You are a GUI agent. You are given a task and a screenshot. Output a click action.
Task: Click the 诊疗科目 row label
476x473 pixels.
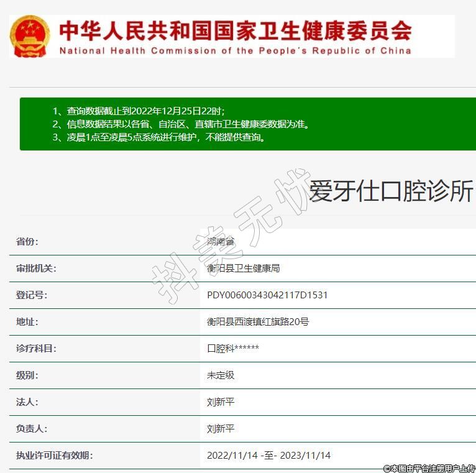point(36,349)
